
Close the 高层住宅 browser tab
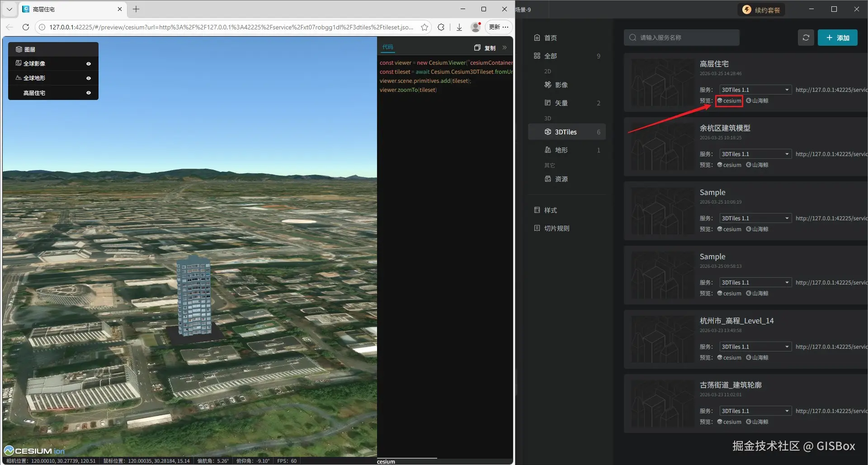tap(120, 9)
